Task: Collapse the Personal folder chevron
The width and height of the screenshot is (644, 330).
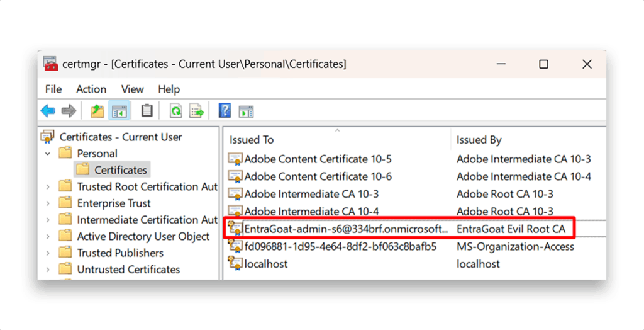Action: pos(48,154)
